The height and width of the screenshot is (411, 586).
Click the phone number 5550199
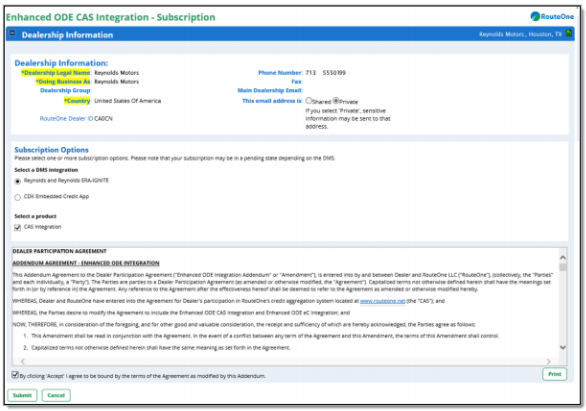click(334, 72)
